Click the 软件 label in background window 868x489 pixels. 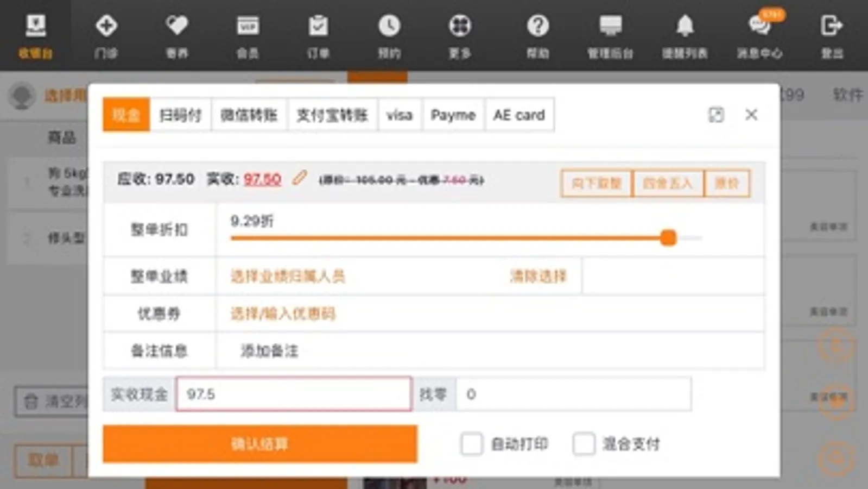tap(848, 95)
